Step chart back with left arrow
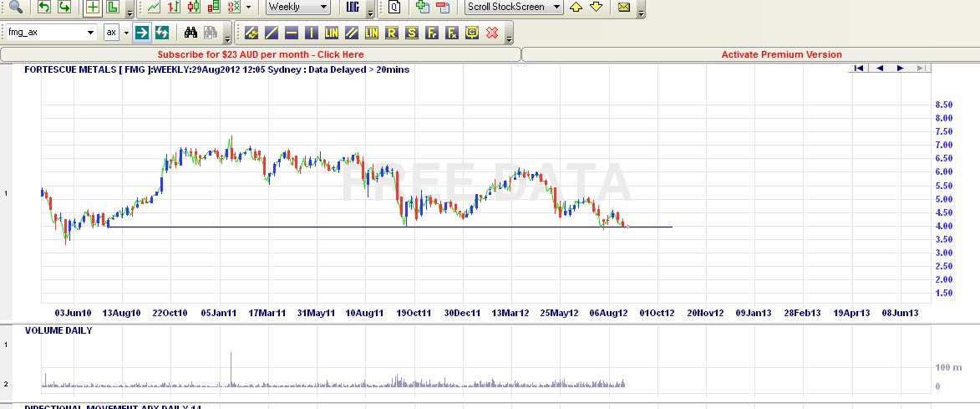The height and width of the screenshot is (409, 980). (880, 69)
